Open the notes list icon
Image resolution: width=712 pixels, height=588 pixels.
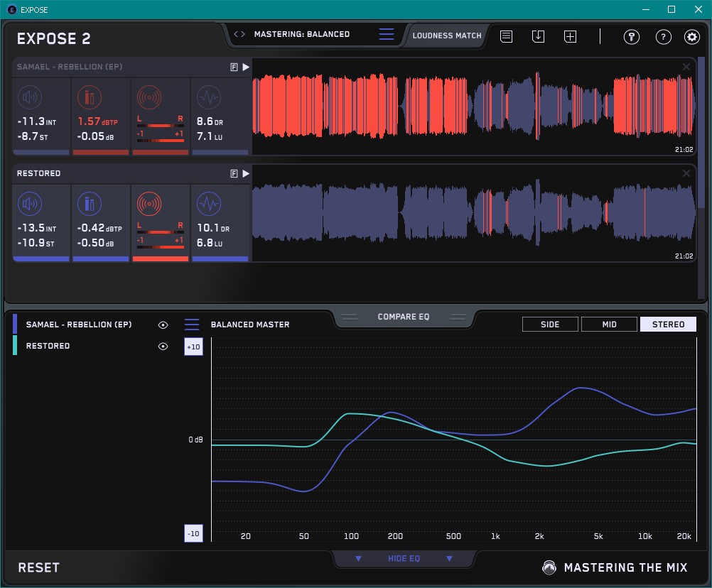tap(506, 36)
